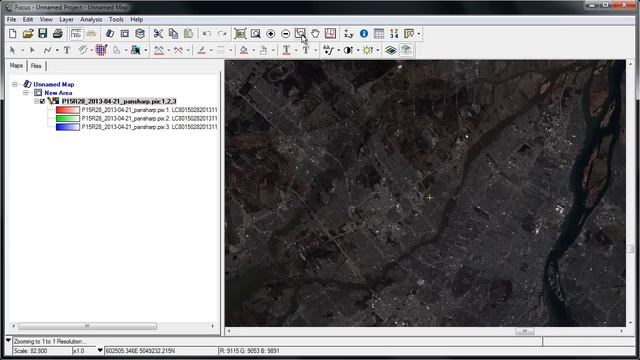Cut selection with scissors icon

click(x=158, y=33)
